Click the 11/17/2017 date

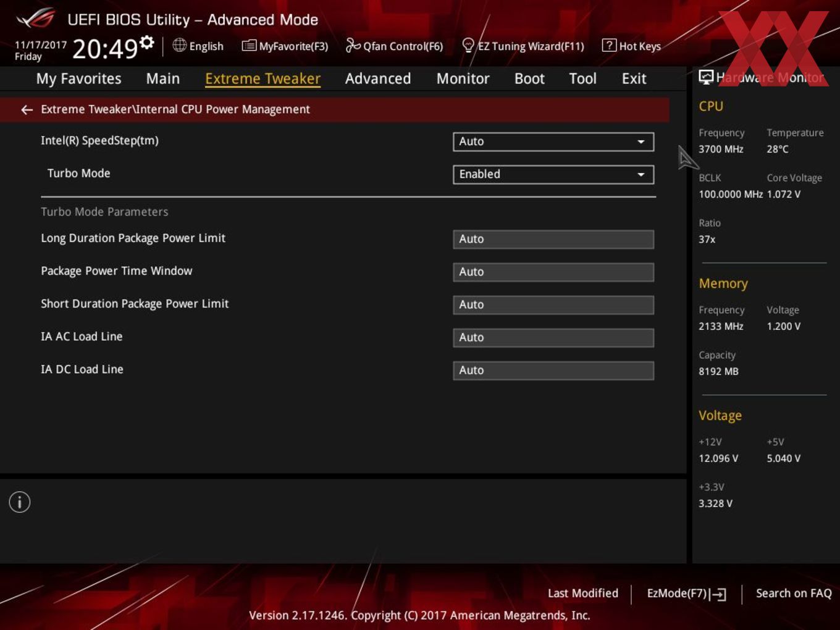(x=41, y=45)
